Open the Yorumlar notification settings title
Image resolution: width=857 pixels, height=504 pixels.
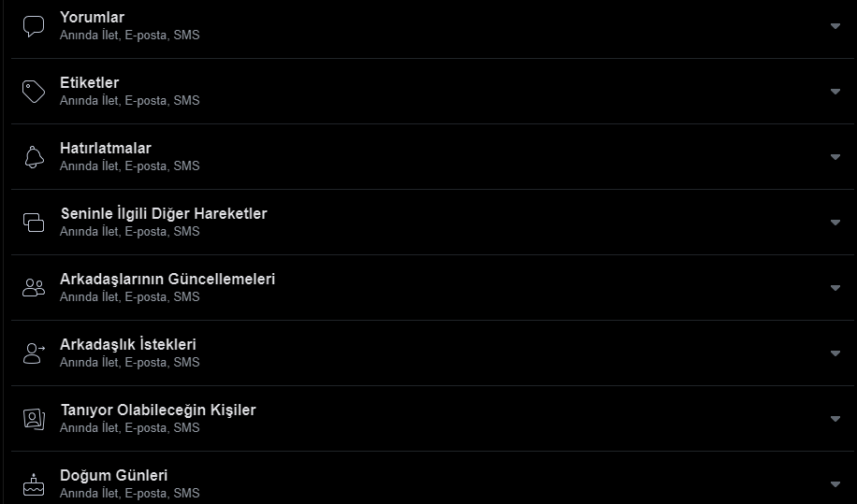92,18
